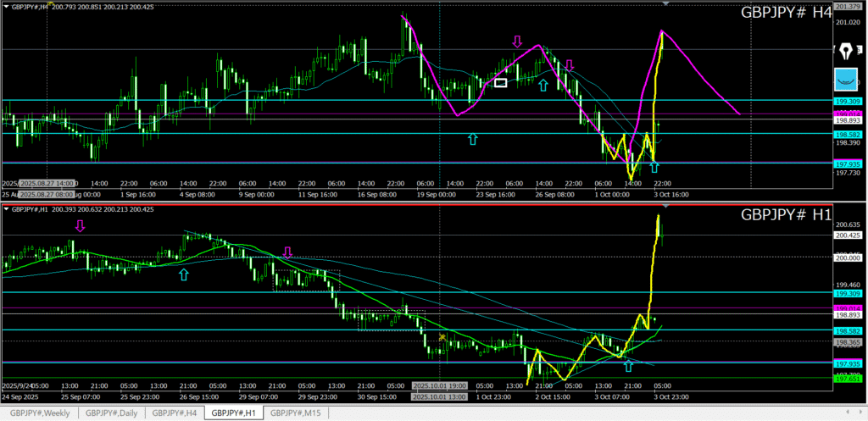
Task: Select the leftmost cyan up arrow on H4 chart
Action: [472, 138]
